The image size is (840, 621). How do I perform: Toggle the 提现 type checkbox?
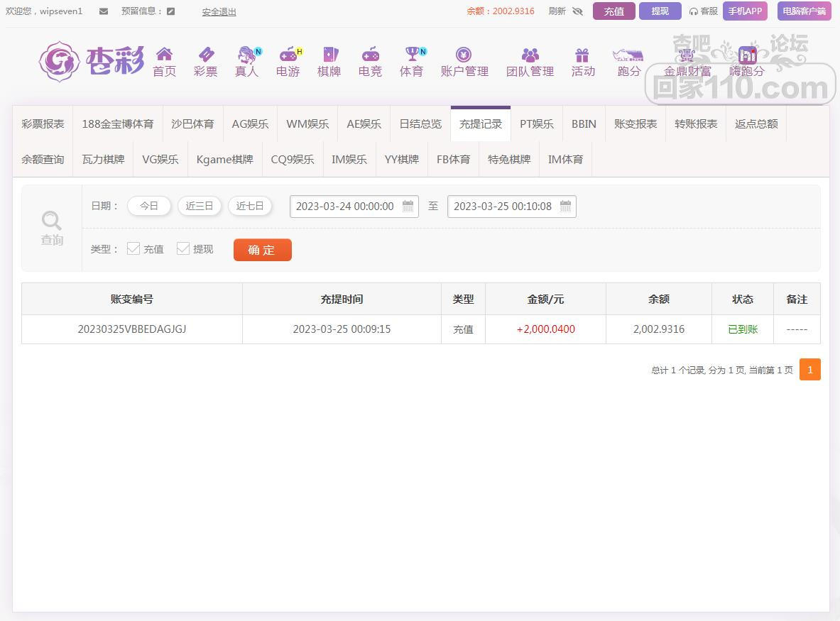183,248
